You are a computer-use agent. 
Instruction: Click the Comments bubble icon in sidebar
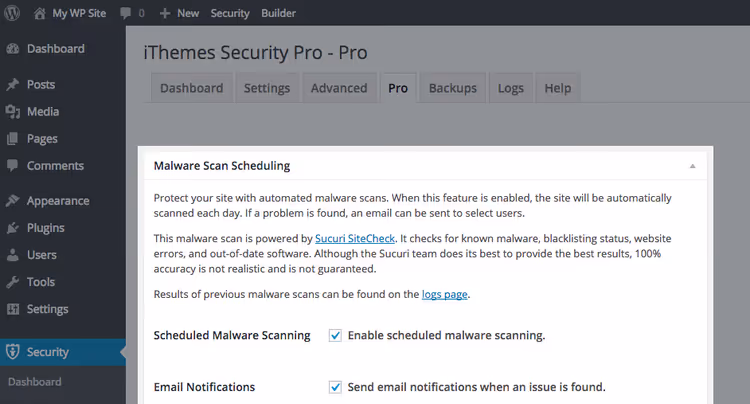pos(13,166)
